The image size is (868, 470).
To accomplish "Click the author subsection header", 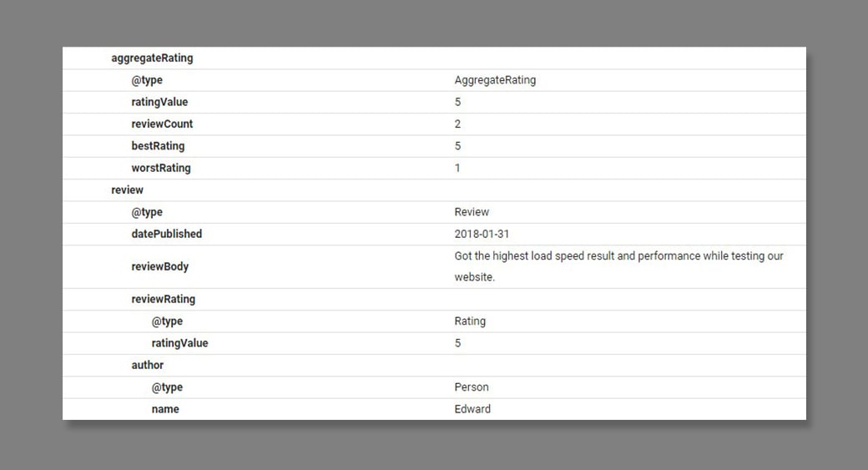I will pos(147,365).
